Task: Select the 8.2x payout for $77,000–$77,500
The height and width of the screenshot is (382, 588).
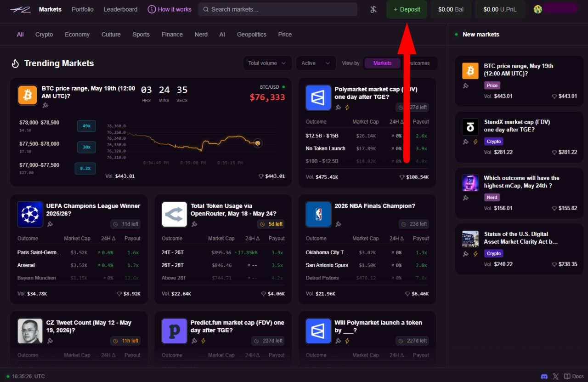Action: coord(85,169)
